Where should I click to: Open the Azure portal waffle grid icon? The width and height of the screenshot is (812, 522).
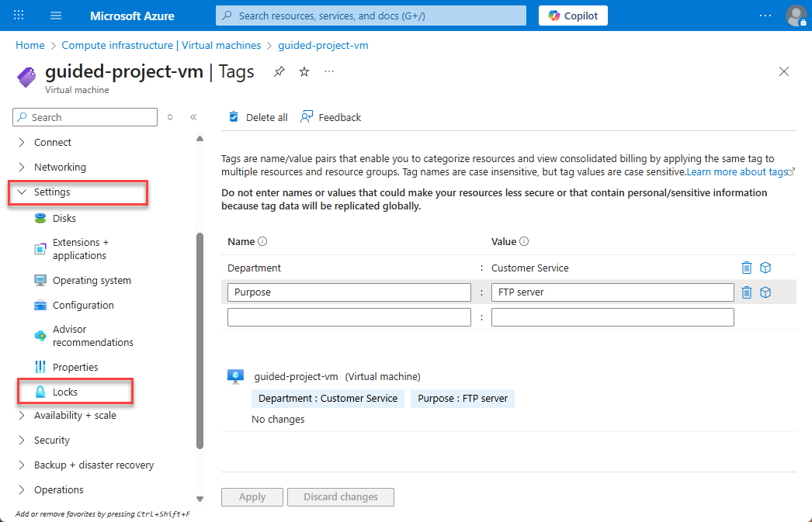tap(19, 15)
